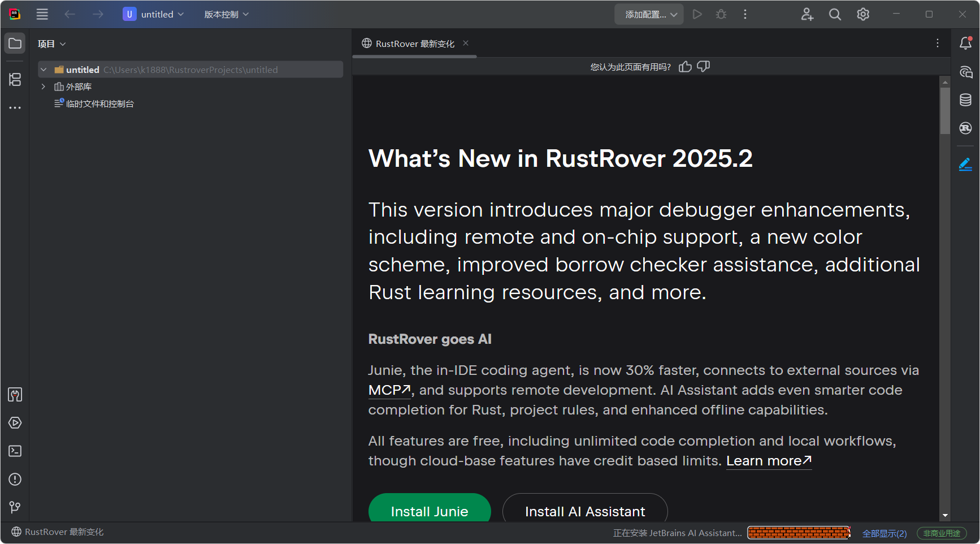Open the 项目 view dropdown
980x544 pixels.
pos(51,44)
